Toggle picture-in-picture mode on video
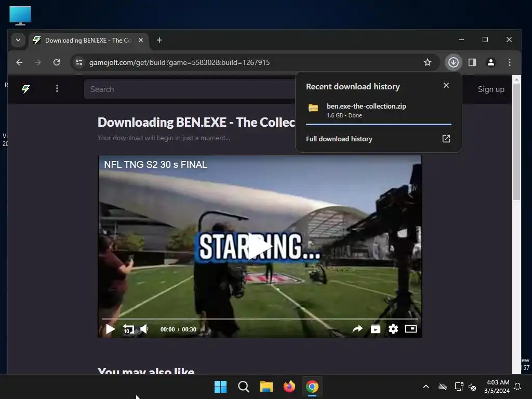This screenshot has width=532, height=399. click(411, 329)
